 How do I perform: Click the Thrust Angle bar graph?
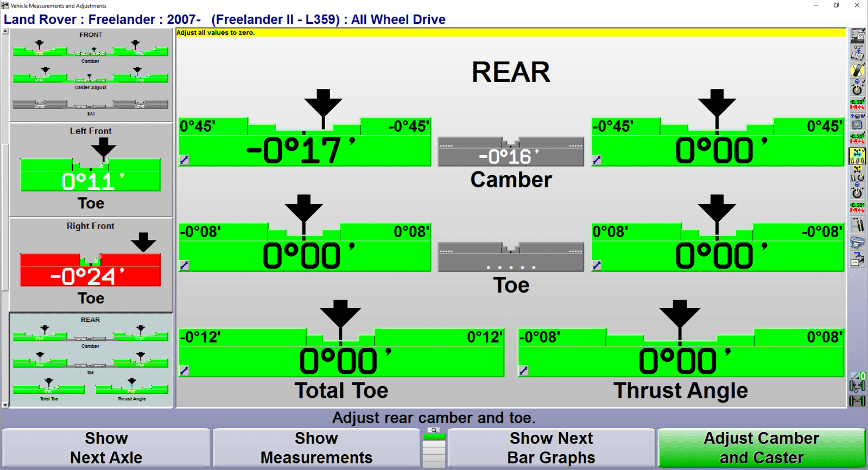[x=681, y=352]
